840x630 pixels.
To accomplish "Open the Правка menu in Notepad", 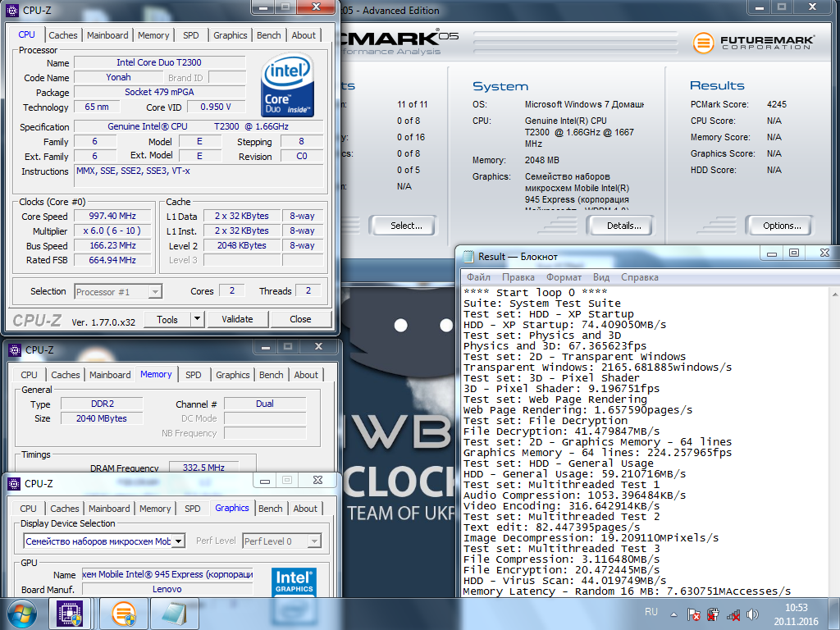I will click(x=518, y=277).
